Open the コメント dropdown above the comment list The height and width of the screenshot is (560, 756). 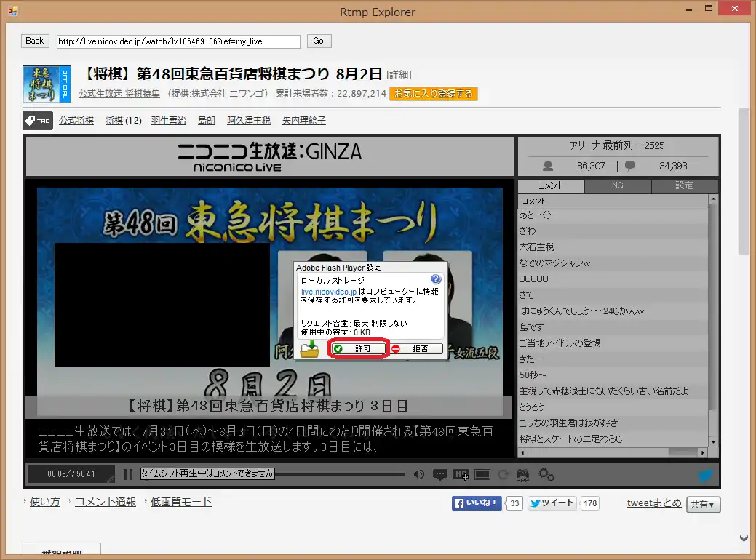[615, 200]
